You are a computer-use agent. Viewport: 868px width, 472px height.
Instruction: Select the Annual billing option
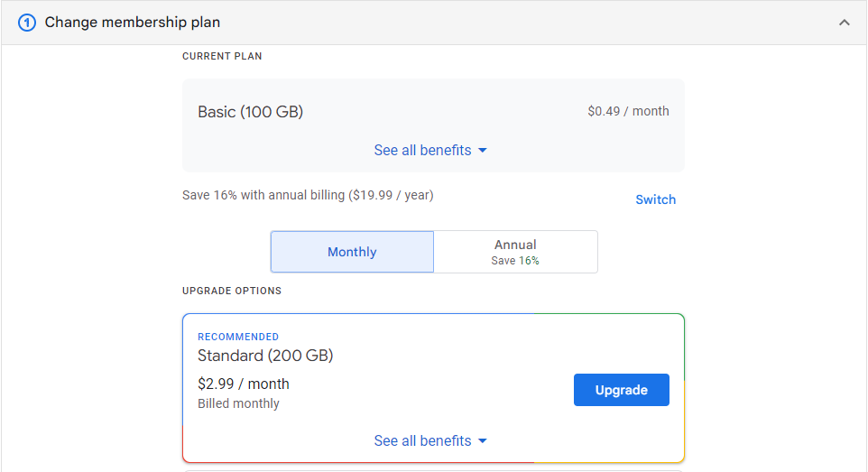click(515, 252)
